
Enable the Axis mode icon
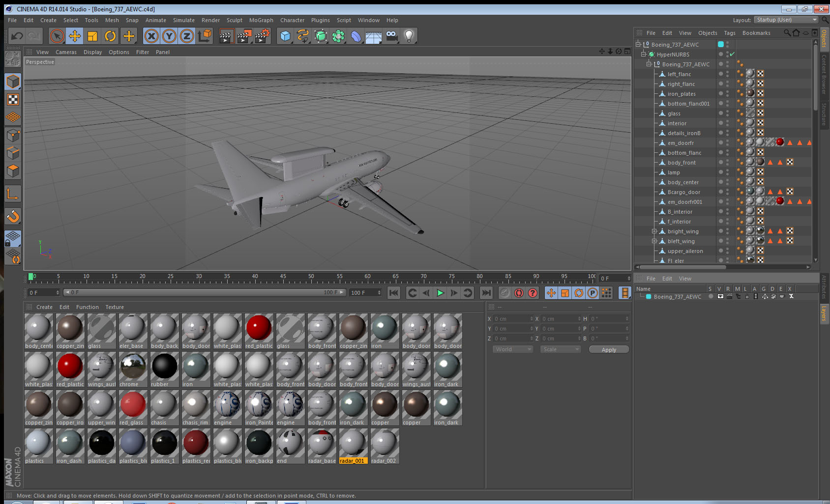[x=13, y=194]
